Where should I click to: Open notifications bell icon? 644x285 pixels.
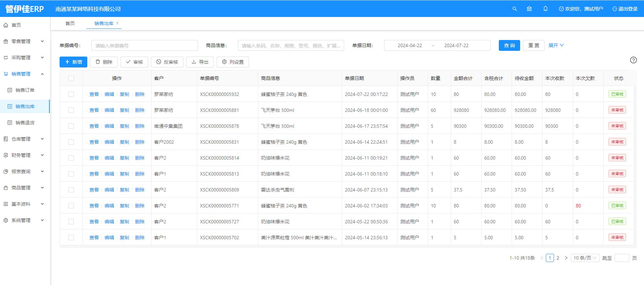click(545, 9)
